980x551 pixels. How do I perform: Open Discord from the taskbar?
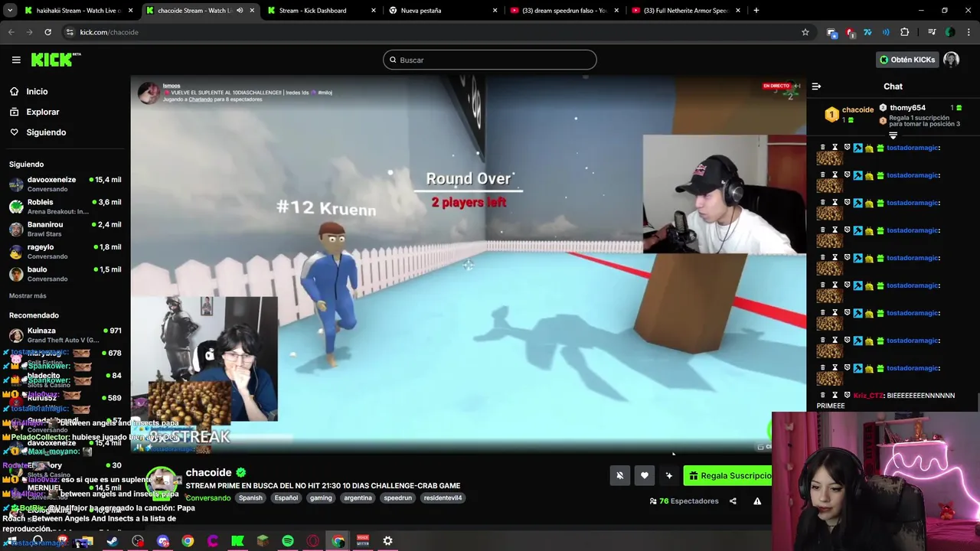pos(162,541)
